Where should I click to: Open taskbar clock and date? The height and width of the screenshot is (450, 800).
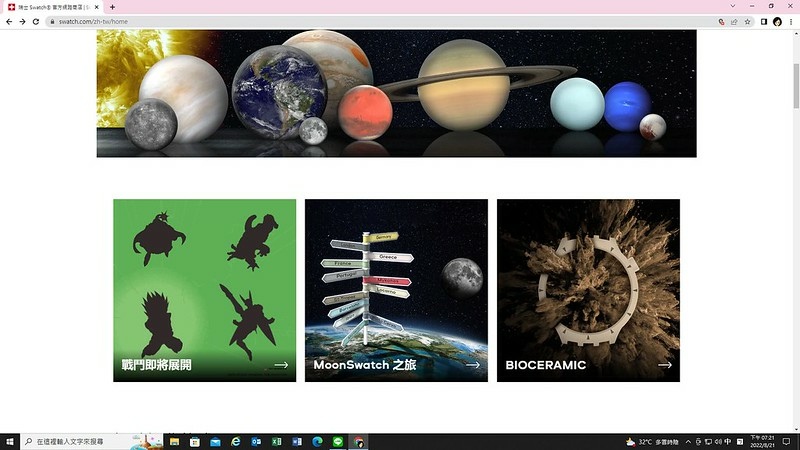coord(762,441)
